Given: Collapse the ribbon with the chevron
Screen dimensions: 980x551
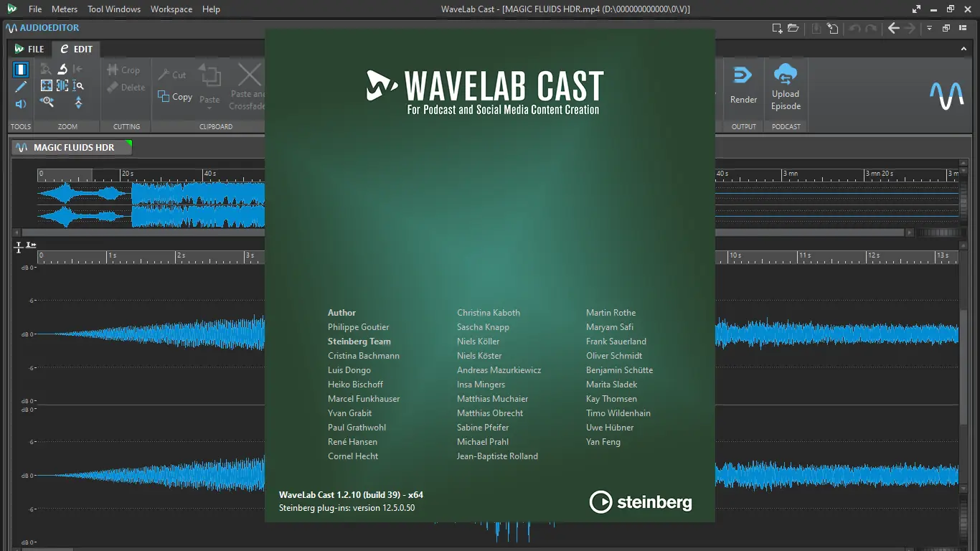Looking at the screenshot, I should point(963,49).
